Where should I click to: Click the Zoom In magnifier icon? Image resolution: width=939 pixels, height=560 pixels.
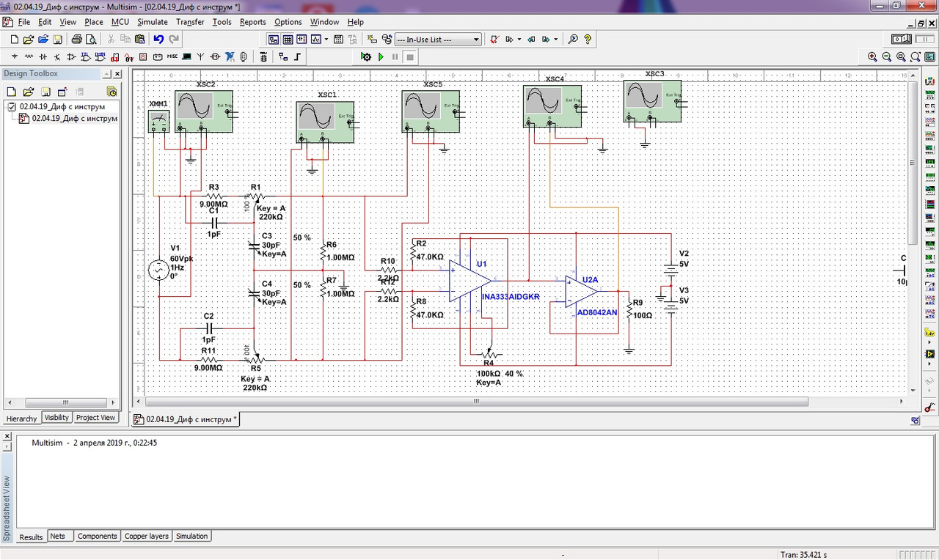pyautogui.click(x=872, y=56)
